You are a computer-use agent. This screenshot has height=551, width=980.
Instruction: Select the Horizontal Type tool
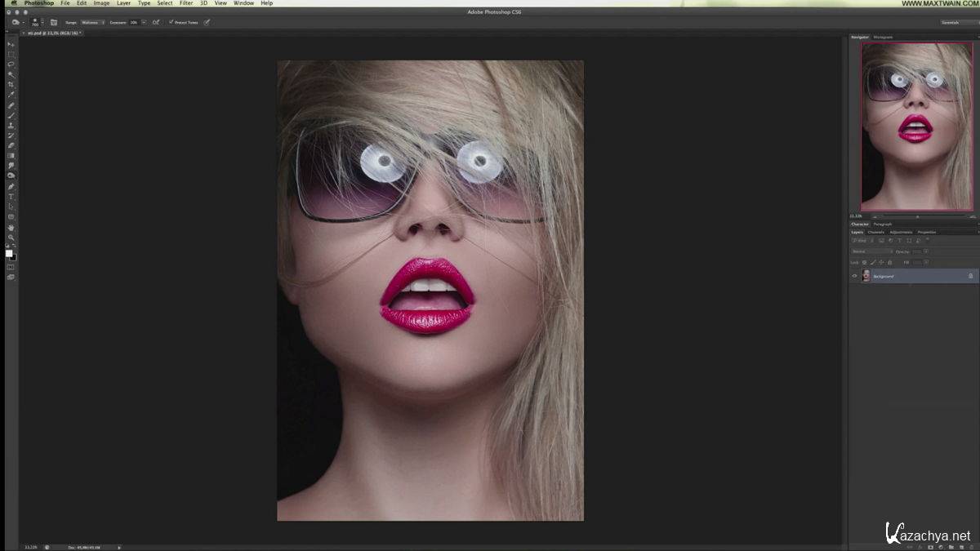point(11,197)
